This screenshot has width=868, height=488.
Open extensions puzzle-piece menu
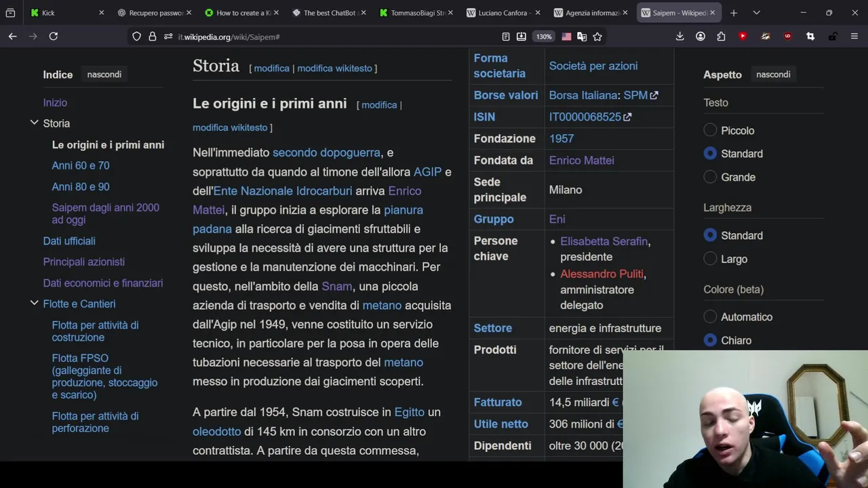coord(721,37)
